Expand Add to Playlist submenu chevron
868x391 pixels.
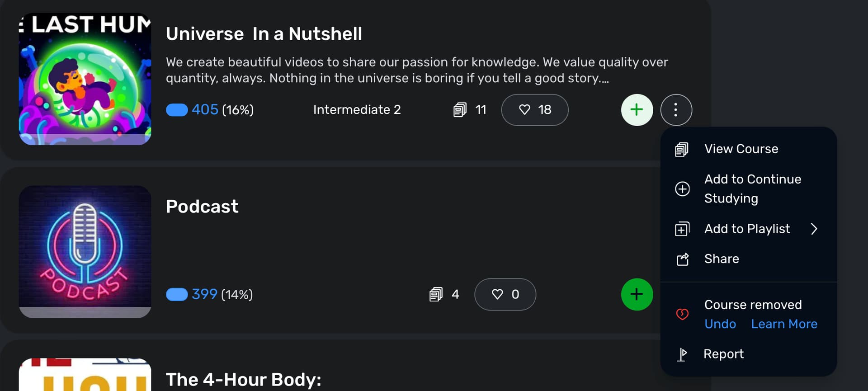(x=814, y=229)
